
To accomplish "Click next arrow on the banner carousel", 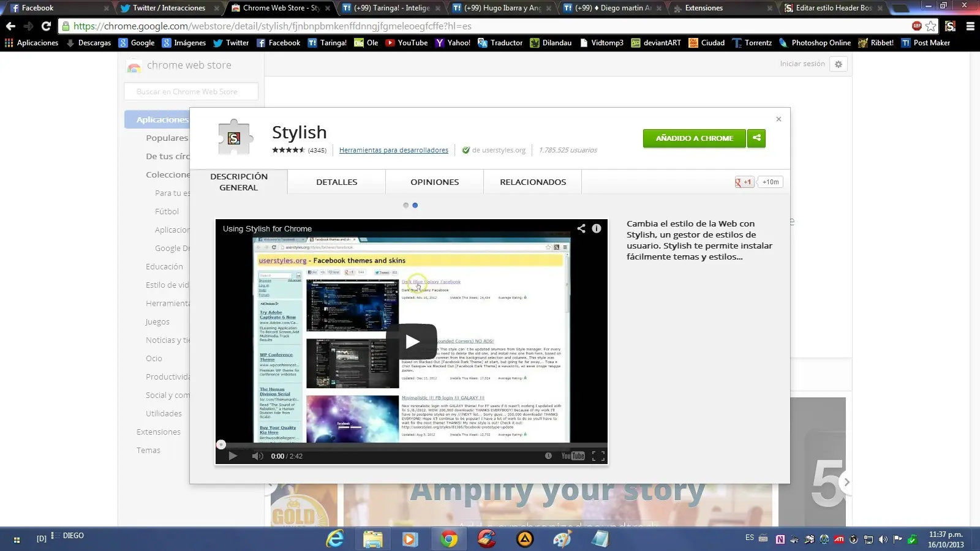I will click(846, 482).
